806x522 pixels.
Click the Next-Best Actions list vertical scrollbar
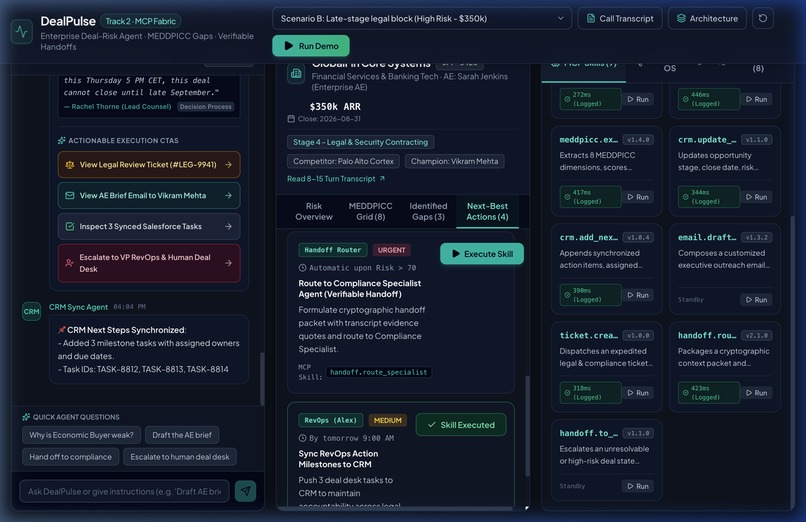click(x=527, y=426)
